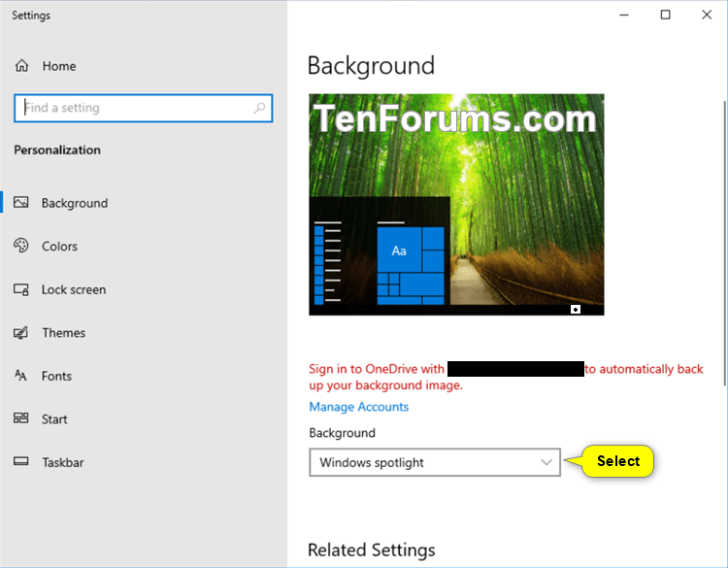The width and height of the screenshot is (728, 568).
Task: Click the Personalization section label
Action: click(57, 150)
